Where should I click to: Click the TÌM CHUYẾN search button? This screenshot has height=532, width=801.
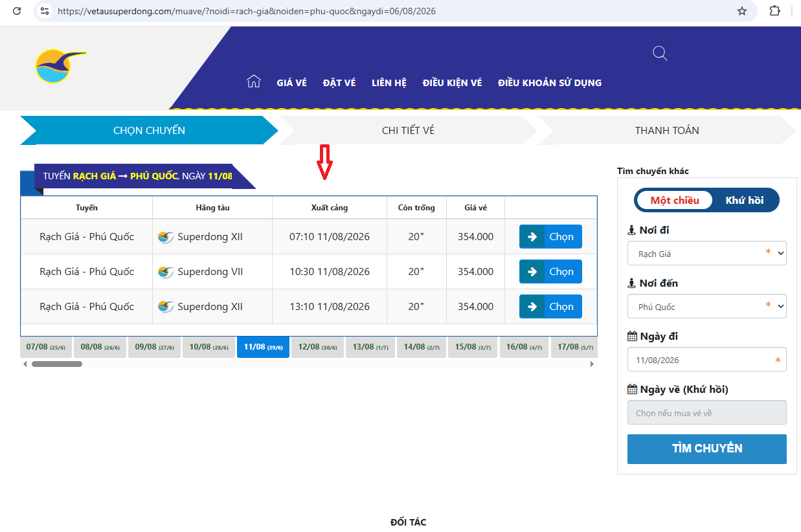point(706,449)
